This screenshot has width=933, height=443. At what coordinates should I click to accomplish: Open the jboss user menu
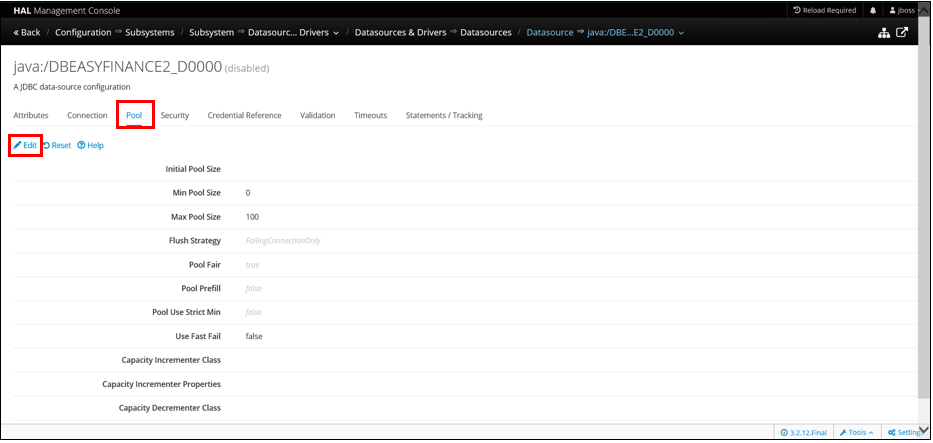(x=901, y=10)
